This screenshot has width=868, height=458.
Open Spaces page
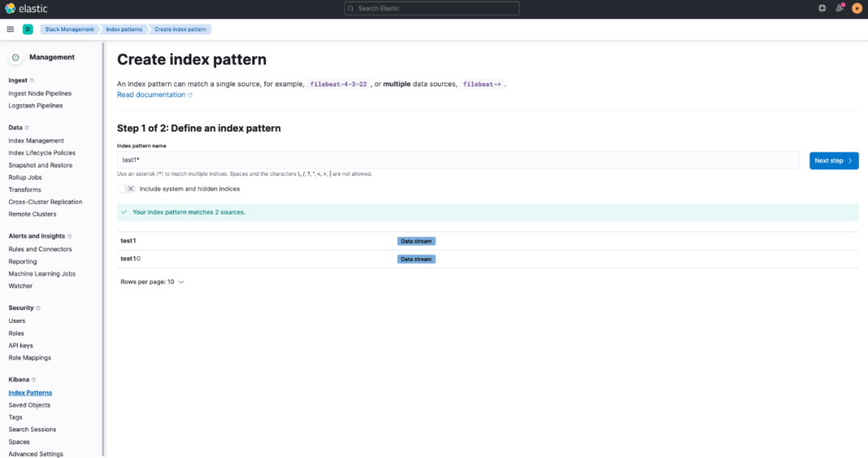18,442
